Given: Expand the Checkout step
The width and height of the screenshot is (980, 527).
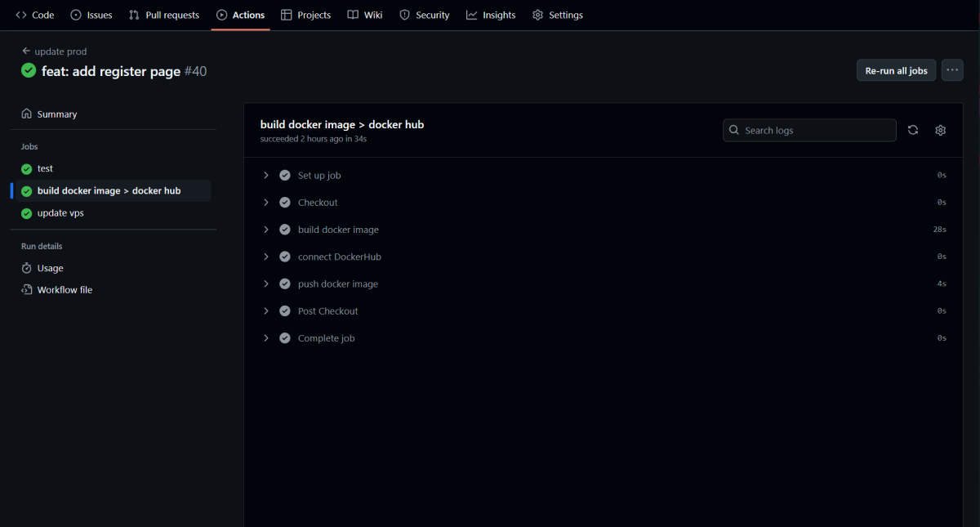Looking at the screenshot, I should [x=265, y=202].
